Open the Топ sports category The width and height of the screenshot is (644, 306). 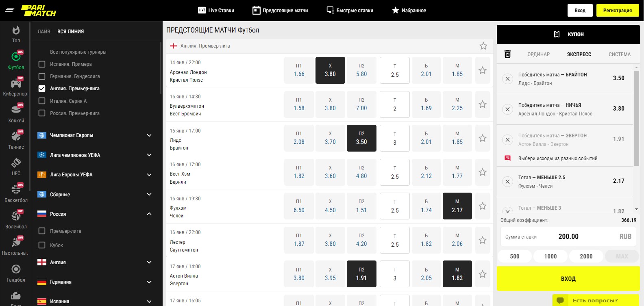16,34
